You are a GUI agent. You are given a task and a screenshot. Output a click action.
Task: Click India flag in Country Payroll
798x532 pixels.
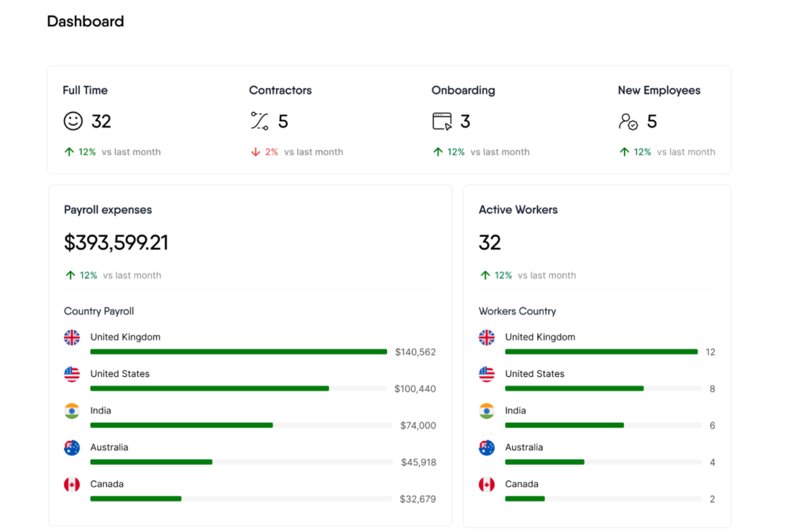pyautogui.click(x=72, y=411)
